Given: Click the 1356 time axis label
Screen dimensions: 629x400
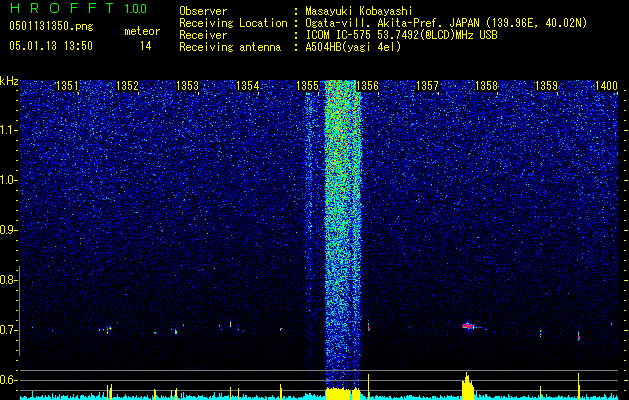Looking at the screenshot, I should (367, 85).
